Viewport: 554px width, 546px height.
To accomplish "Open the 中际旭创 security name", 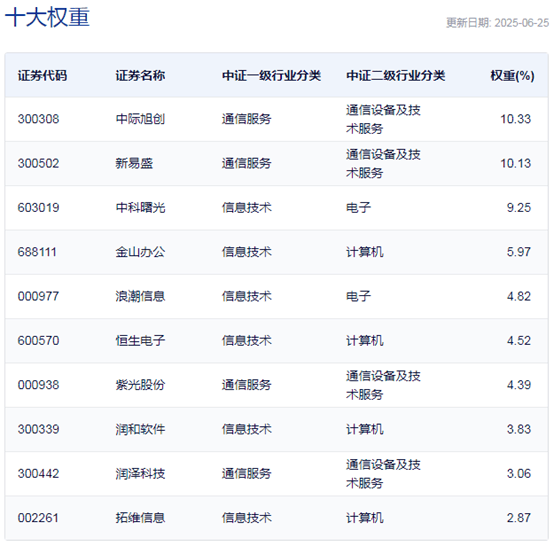I will click(140, 119).
